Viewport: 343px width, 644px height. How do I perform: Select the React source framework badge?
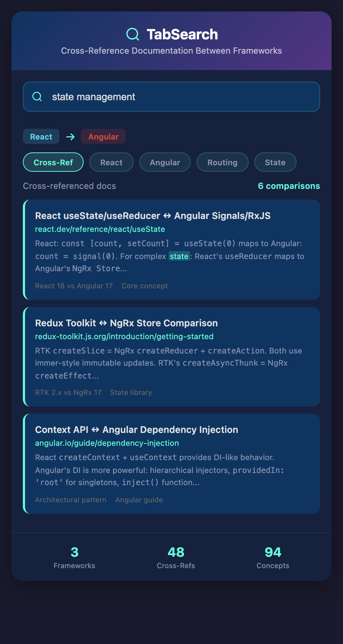tap(41, 137)
